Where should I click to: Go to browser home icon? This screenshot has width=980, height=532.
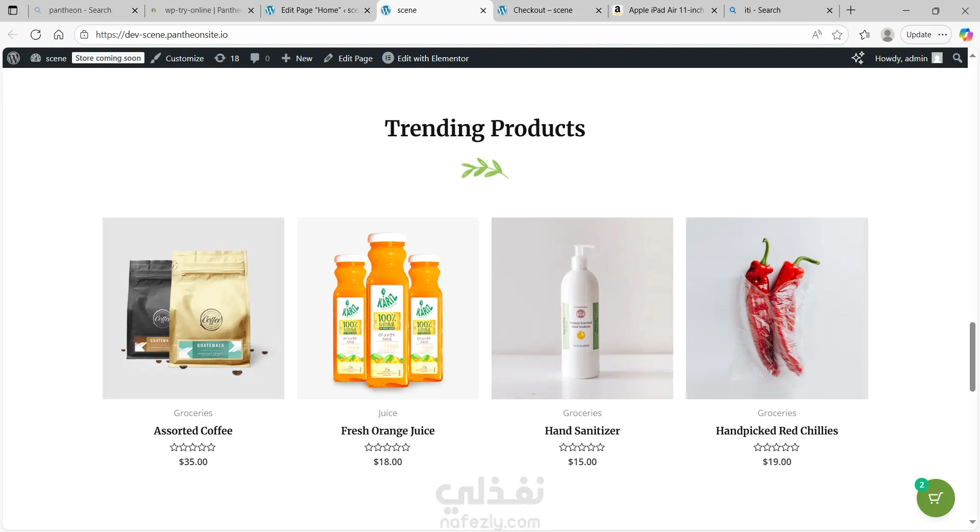point(59,35)
